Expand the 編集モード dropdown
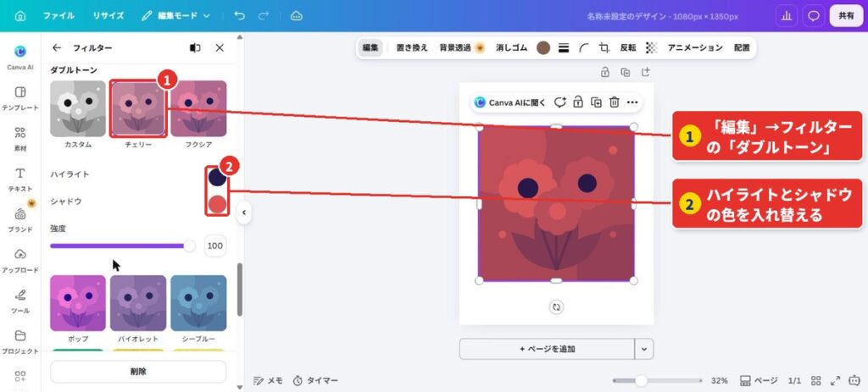 click(176, 16)
